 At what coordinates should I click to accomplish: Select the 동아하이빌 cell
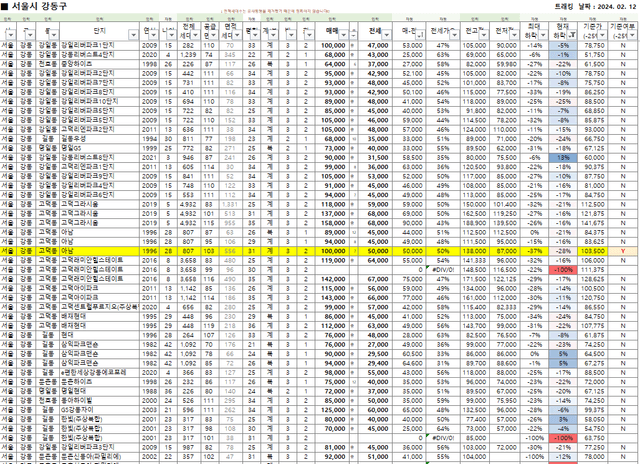(x=99, y=401)
